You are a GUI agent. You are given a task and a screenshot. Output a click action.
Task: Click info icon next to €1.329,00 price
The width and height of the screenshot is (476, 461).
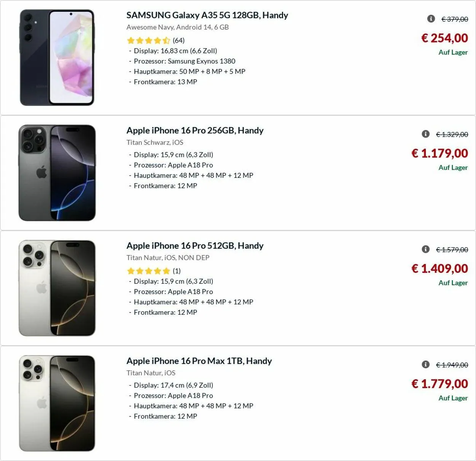tap(426, 134)
